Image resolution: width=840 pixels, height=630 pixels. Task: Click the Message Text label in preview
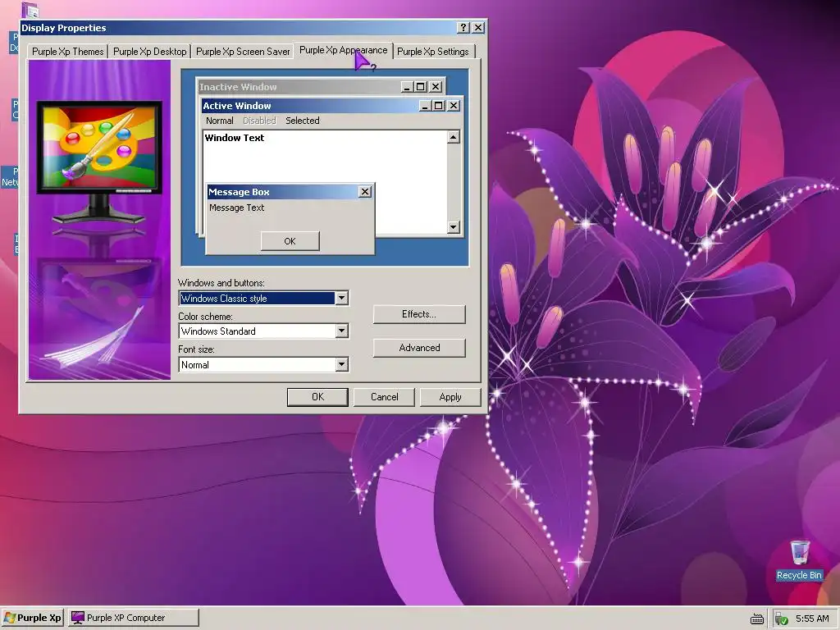pyautogui.click(x=237, y=208)
